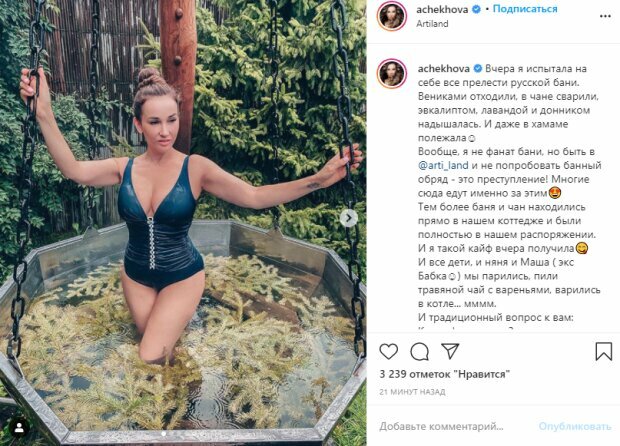Follow account via Подписаться link
Screen dimensions: 620x446
point(525,9)
